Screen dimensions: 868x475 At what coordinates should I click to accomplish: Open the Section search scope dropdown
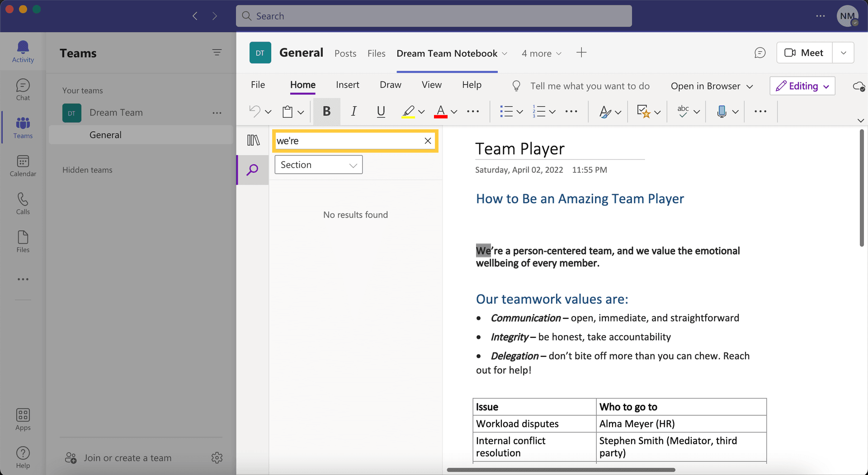tap(318, 164)
